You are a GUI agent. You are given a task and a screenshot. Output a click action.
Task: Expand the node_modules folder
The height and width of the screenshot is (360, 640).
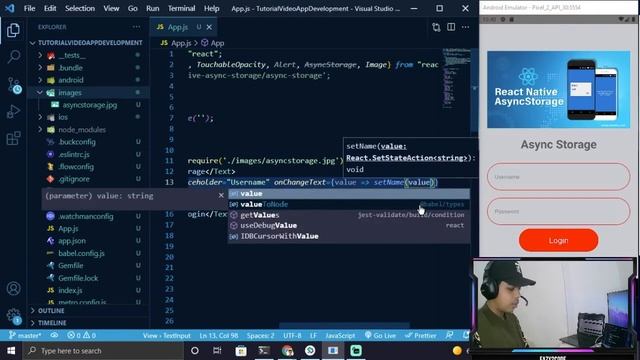pos(40,129)
